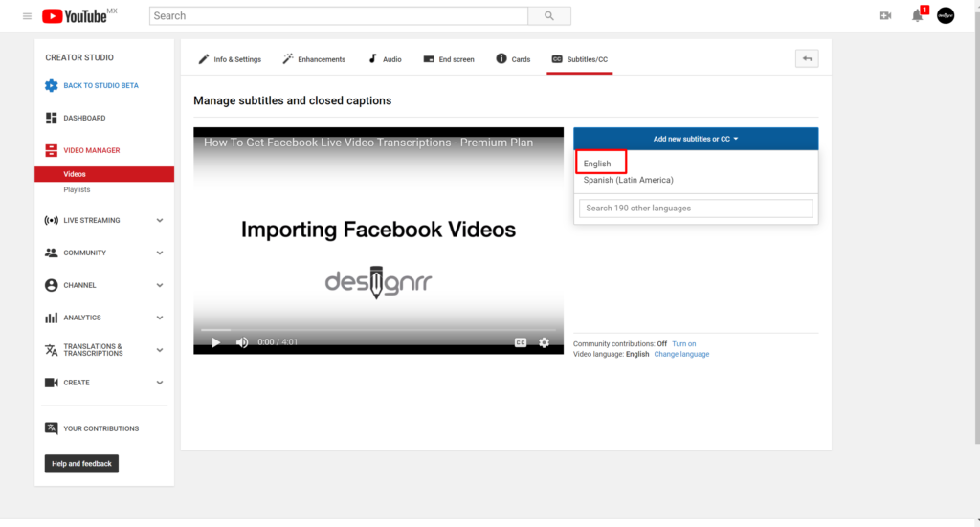Click the search magnifier button

[x=548, y=16]
